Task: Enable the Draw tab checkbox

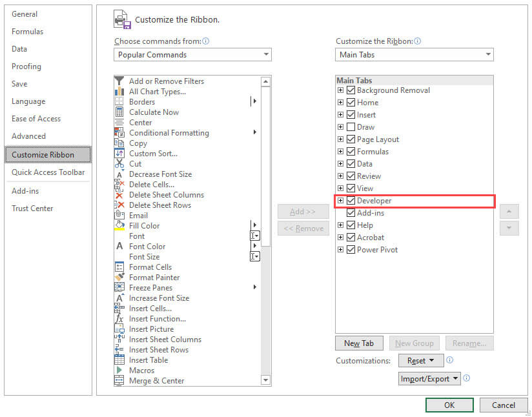Action: click(x=350, y=127)
